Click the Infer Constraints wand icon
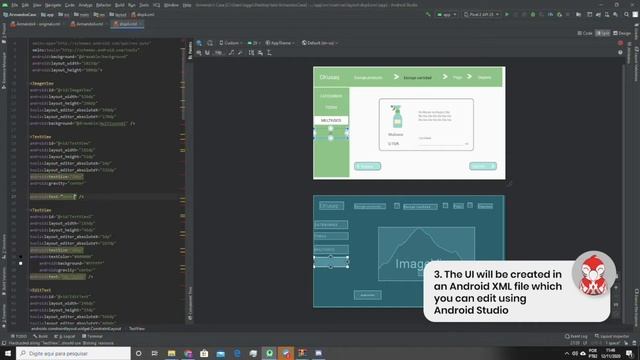 click(240, 53)
